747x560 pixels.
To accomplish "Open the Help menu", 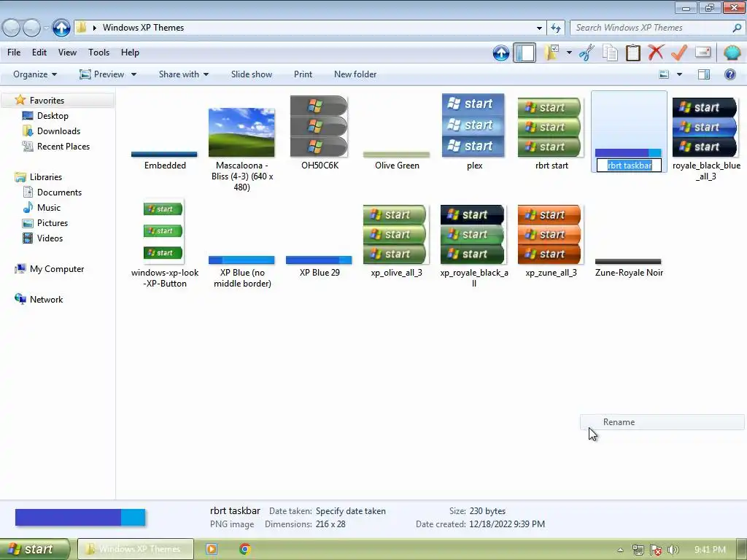I will coord(130,52).
